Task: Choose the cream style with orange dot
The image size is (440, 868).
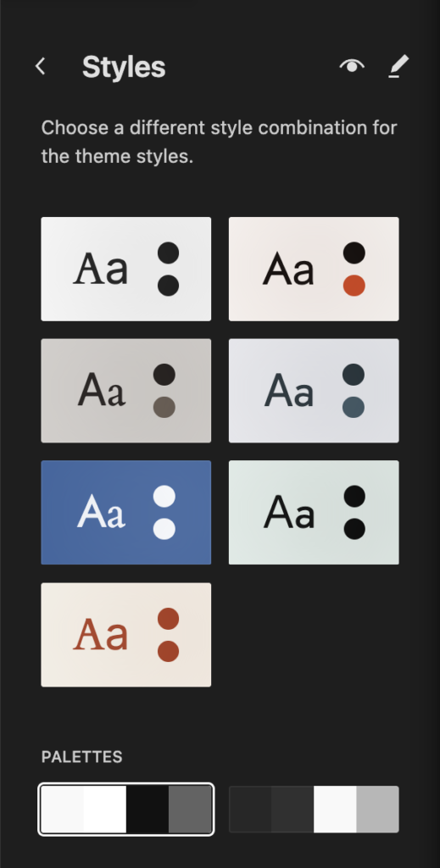Action: click(314, 269)
